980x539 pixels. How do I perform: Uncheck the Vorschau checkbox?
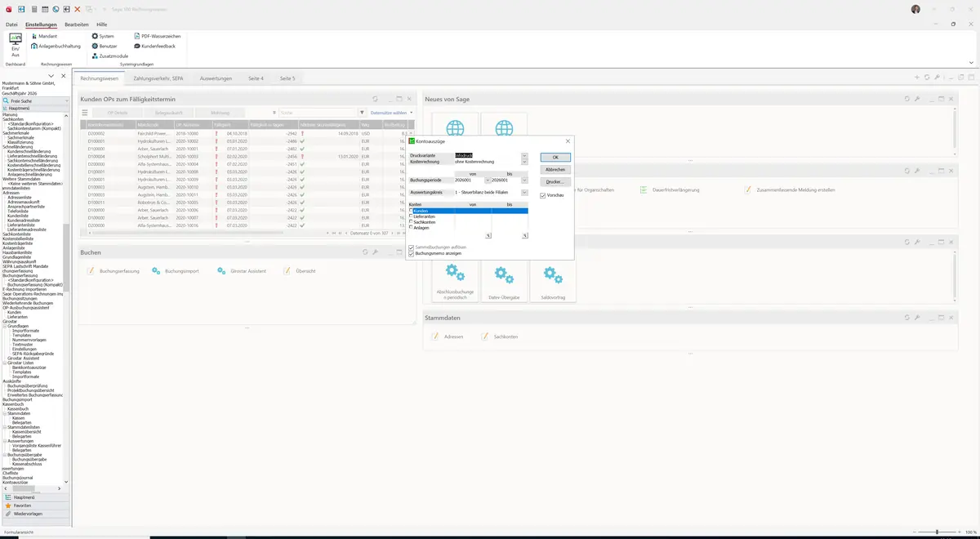542,195
